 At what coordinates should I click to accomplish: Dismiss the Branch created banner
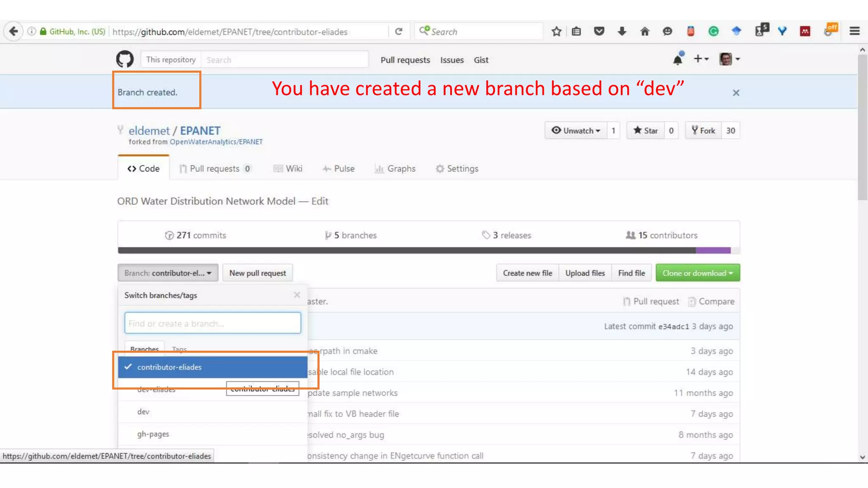736,93
